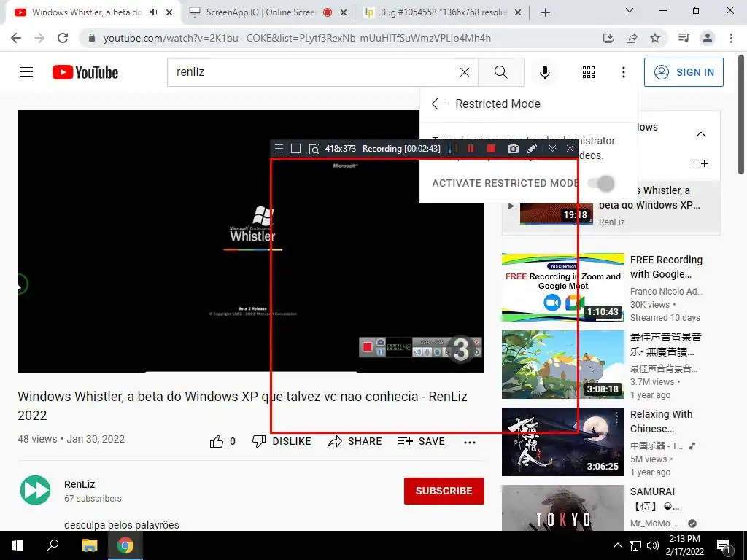Start voice search with microphone
This screenshot has height=560, width=747.
tap(544, 72)
